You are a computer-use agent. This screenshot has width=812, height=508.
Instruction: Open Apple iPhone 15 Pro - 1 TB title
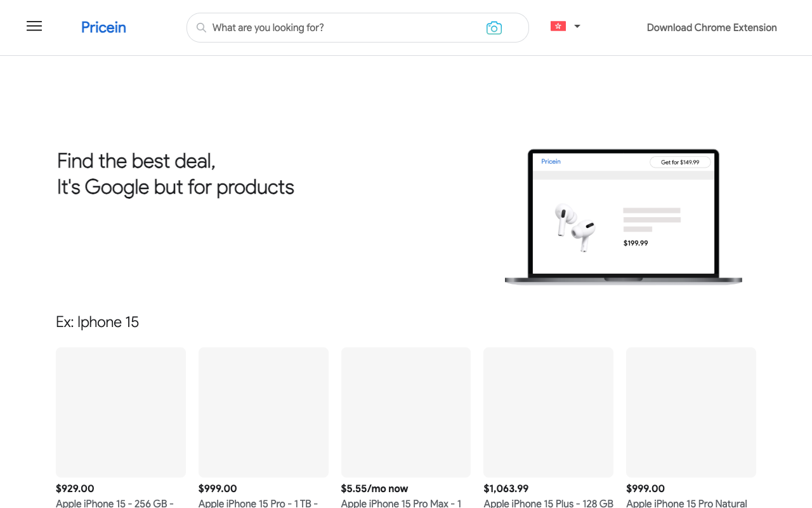tap(258, 503)
